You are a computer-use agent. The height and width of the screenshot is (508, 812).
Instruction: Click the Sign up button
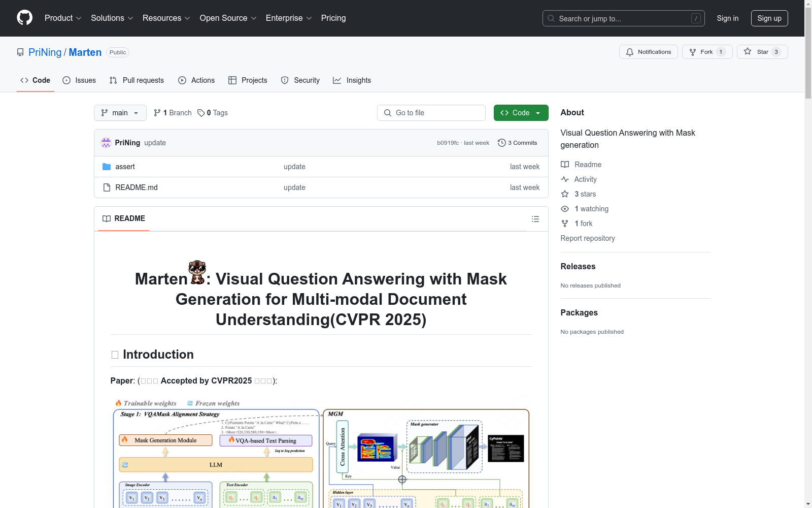[x=769, y=18]
